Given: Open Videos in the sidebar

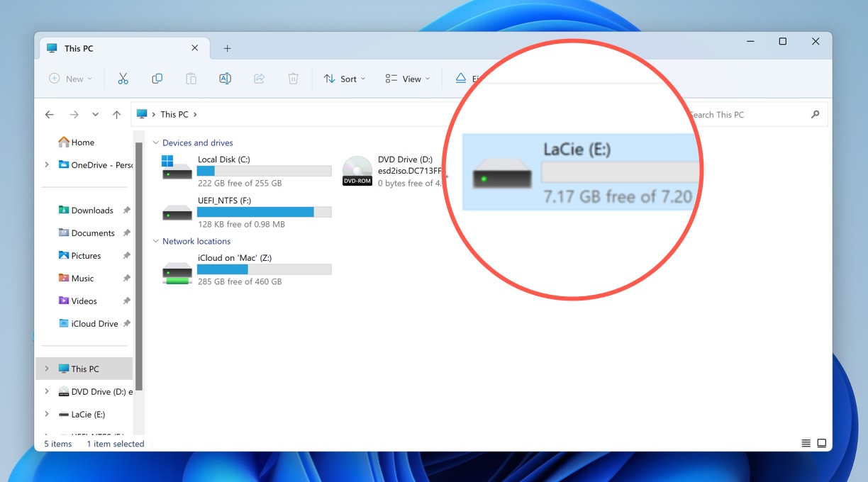Looking at the screenshot, I should pyautogui.click(x=77, y=301).
